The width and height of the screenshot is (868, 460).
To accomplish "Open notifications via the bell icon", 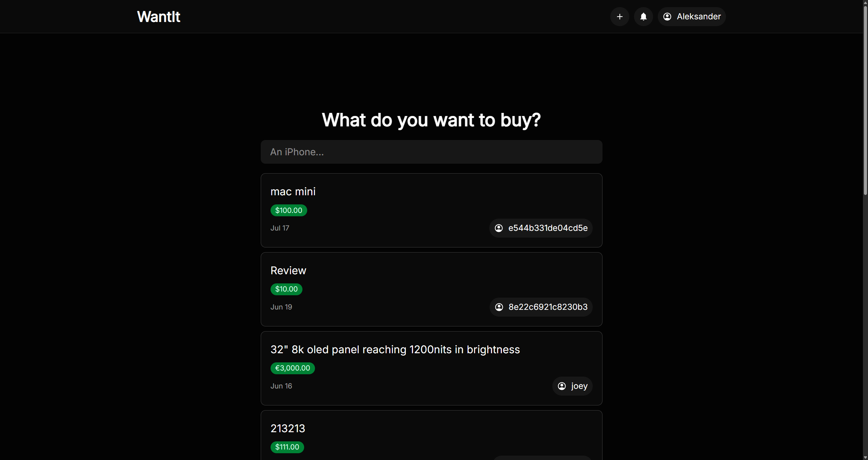I will [643, 17].
